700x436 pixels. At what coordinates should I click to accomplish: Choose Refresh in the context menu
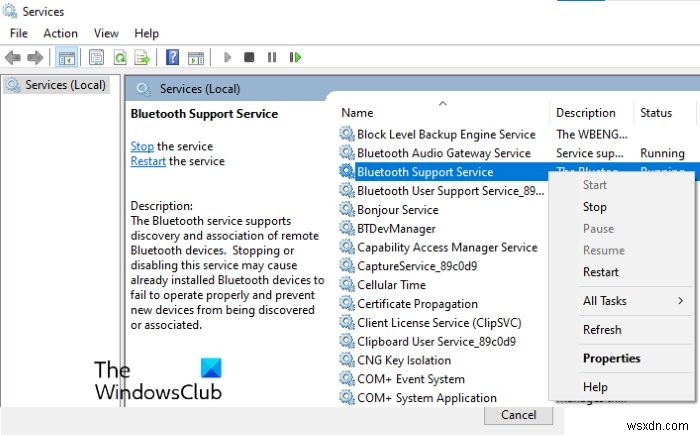602,330
